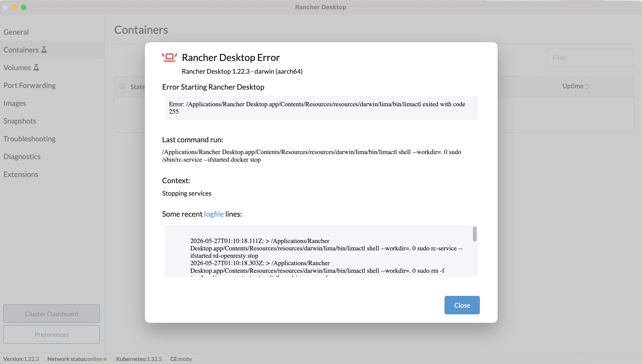Close the Rancher Desktop Error dialog

click(462, 305)
